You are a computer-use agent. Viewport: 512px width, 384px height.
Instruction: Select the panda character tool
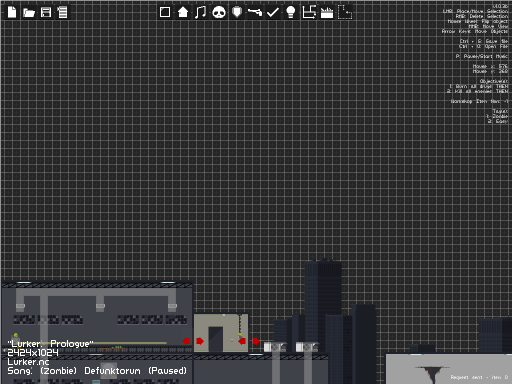(219, 12)
